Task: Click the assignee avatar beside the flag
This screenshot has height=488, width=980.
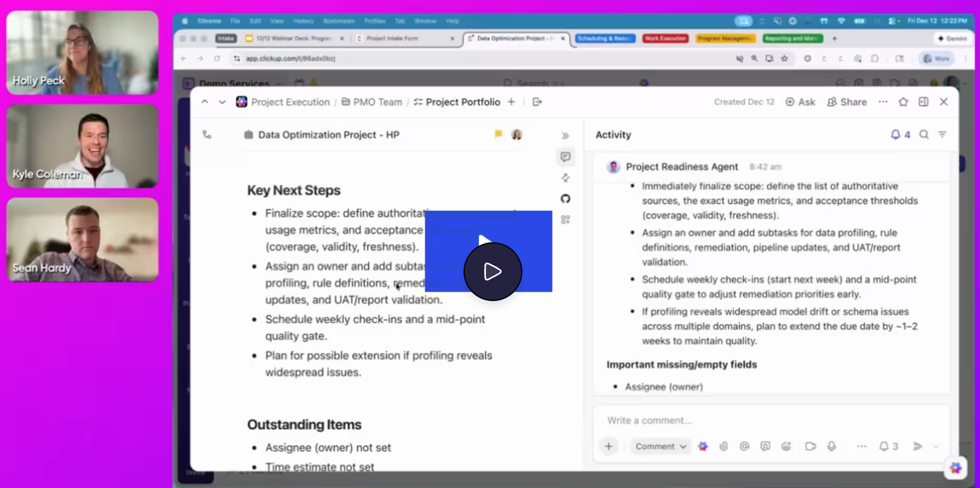Action: point(516,135)
